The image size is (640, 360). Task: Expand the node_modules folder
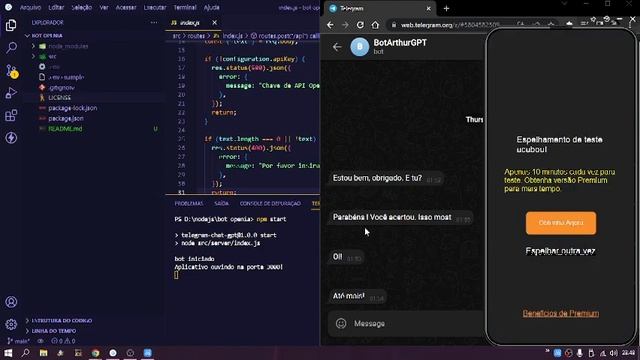68,46
